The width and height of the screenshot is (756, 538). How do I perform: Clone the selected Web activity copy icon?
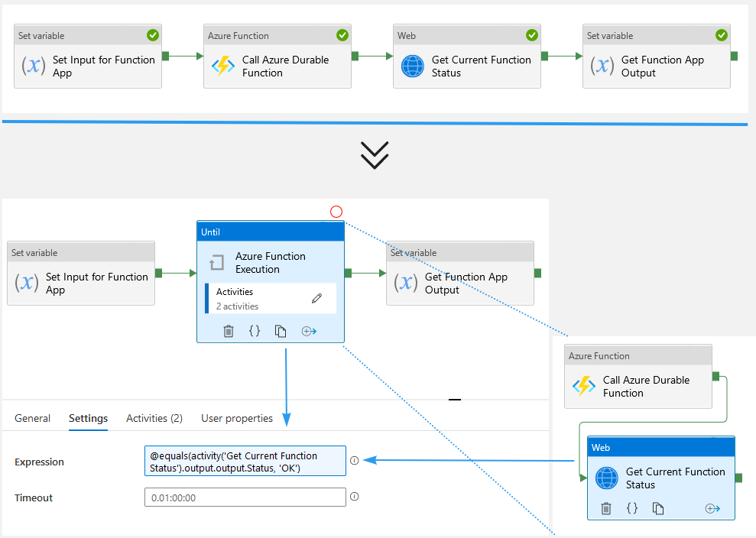click(x=657, y=508)
